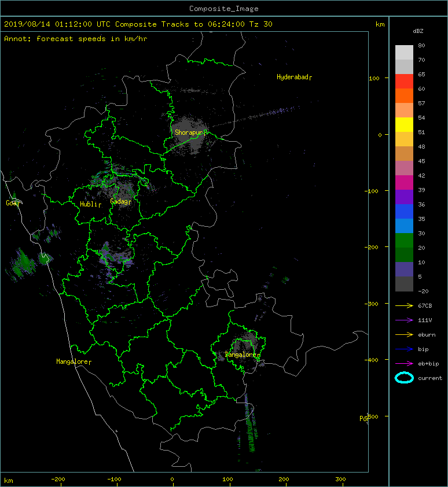Click the 65 dBZ red color swatch

(404, 82)
